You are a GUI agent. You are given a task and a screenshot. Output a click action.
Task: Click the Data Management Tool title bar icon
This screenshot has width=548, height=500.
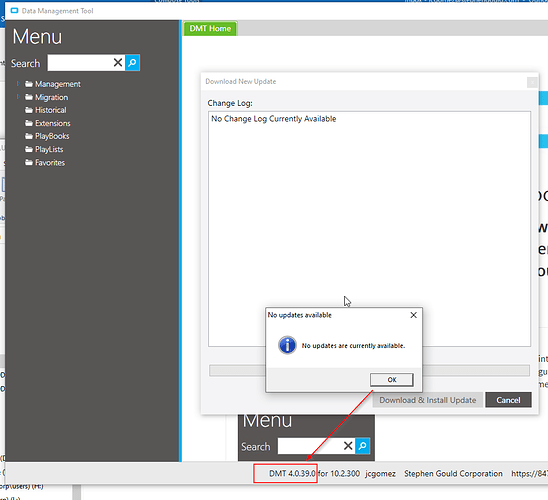click(x=14, y=11)
